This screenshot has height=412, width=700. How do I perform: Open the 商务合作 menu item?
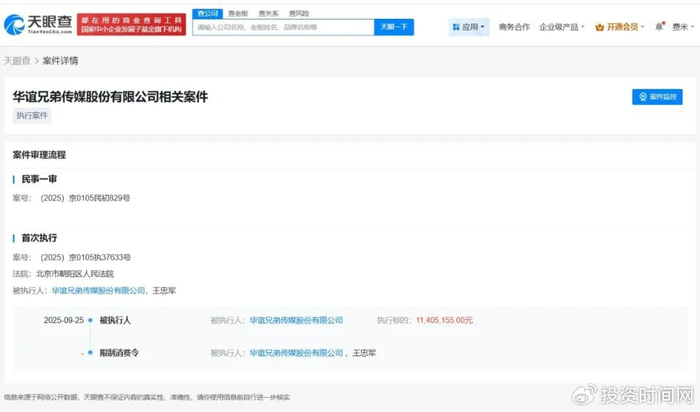coord(514,27)
